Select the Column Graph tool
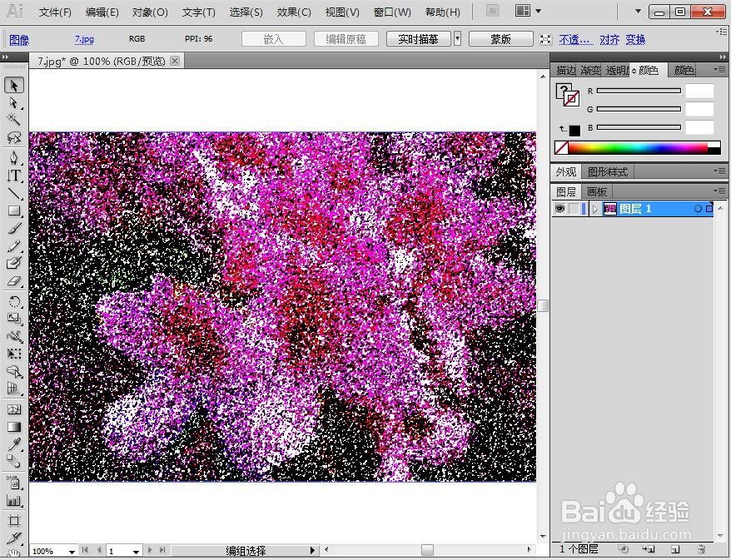This screenshot has width=731, height=560. (14, 500)
